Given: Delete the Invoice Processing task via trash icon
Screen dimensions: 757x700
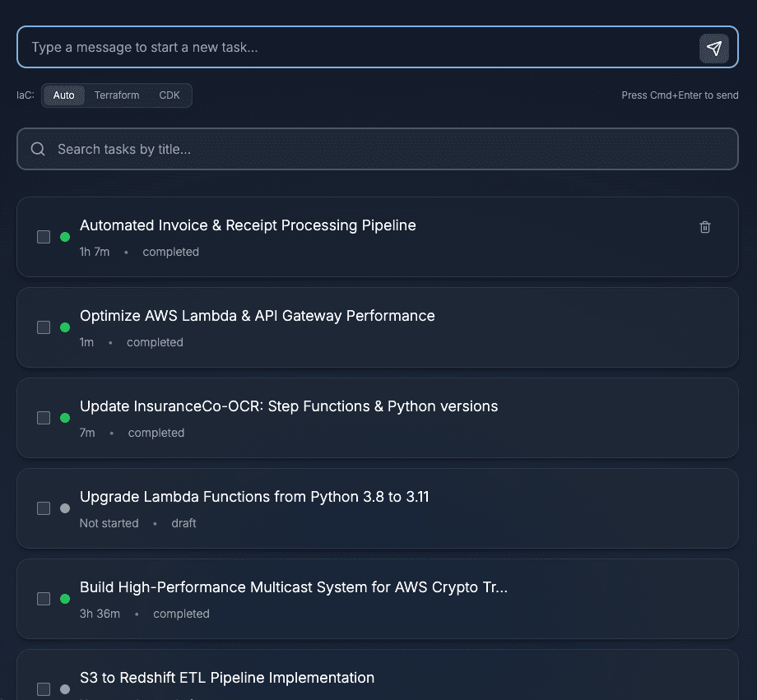Looking at the screenshot, I should (x=705, y=227).
